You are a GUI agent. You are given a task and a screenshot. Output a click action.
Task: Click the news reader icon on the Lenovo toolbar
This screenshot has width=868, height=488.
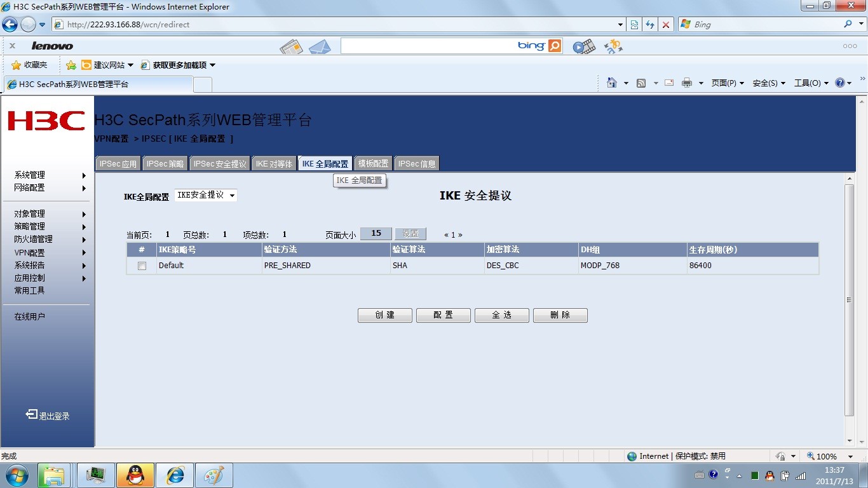[x=291, y=46]
